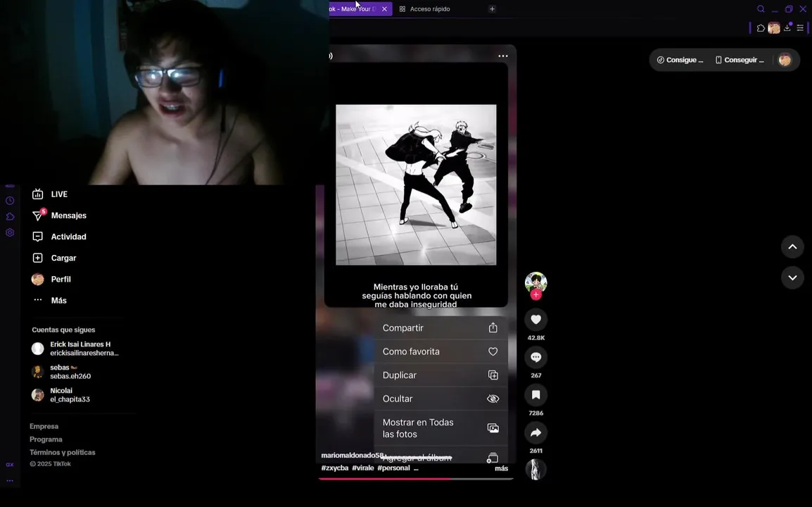Screen dimensions: 812x507
Task: Click Conseguir app button in header
Action: pos(740,60)
